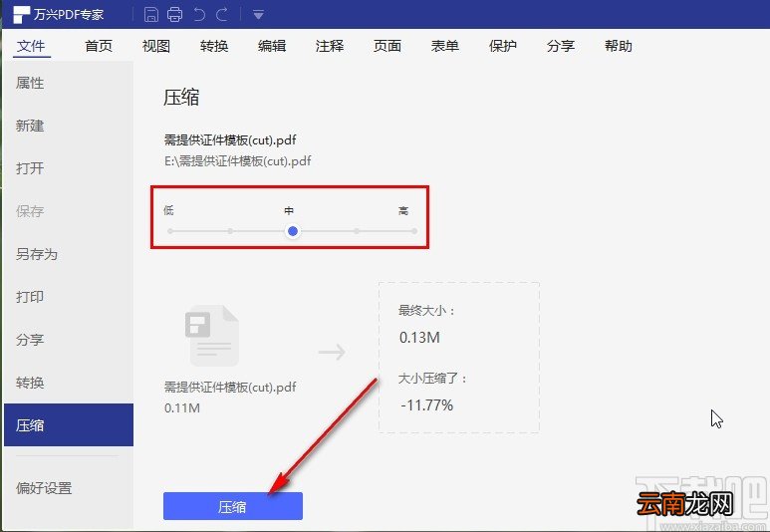This screenshot has height=532, width=770.
Task: Click the 0.13M final size value
Action: pyautogui.click(x=419, y=338)
